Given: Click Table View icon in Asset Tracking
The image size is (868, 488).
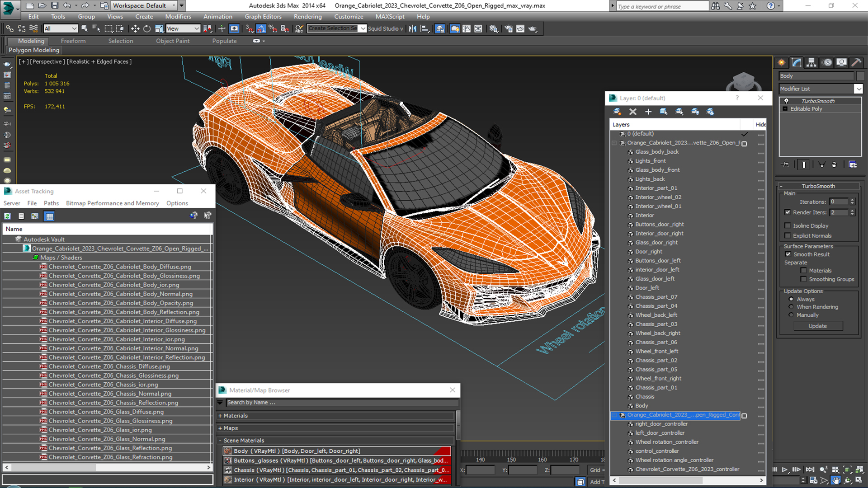Looking at the screenshot, I should pos(50,216).
